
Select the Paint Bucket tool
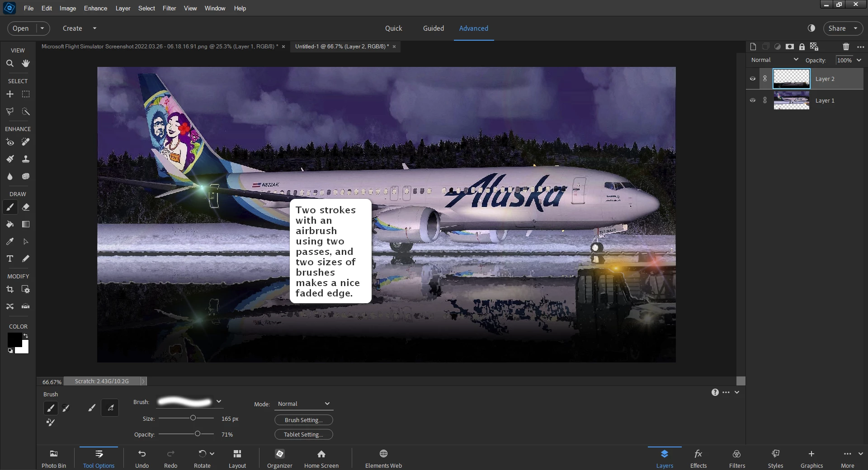[10, 224]
